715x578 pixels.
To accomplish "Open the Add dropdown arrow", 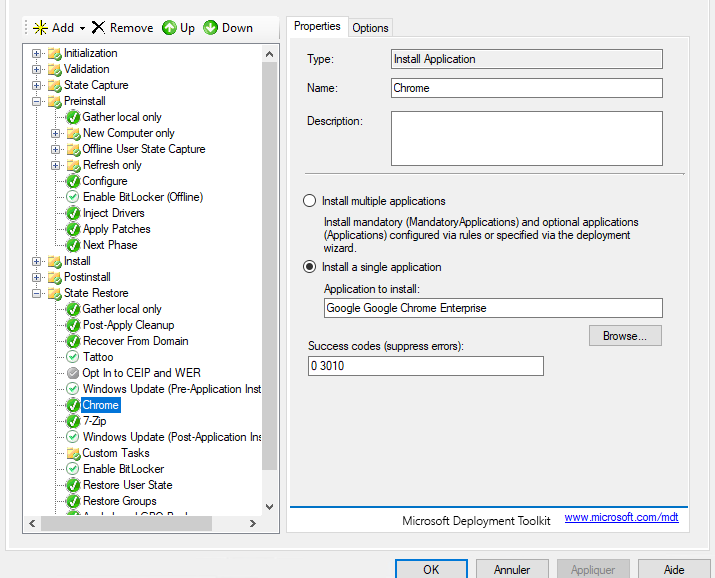I will [x=82, y=28].
